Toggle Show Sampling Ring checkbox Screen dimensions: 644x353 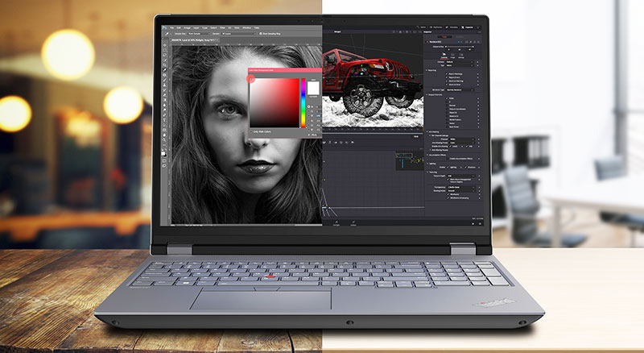[x=260, y=34]
